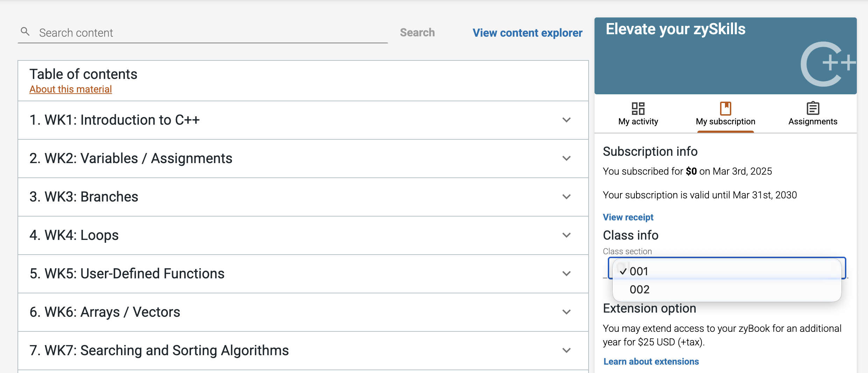Expand the WK3 Branches chevron
The width and height of the screenshot is (868, 373).
coord(567,197)
